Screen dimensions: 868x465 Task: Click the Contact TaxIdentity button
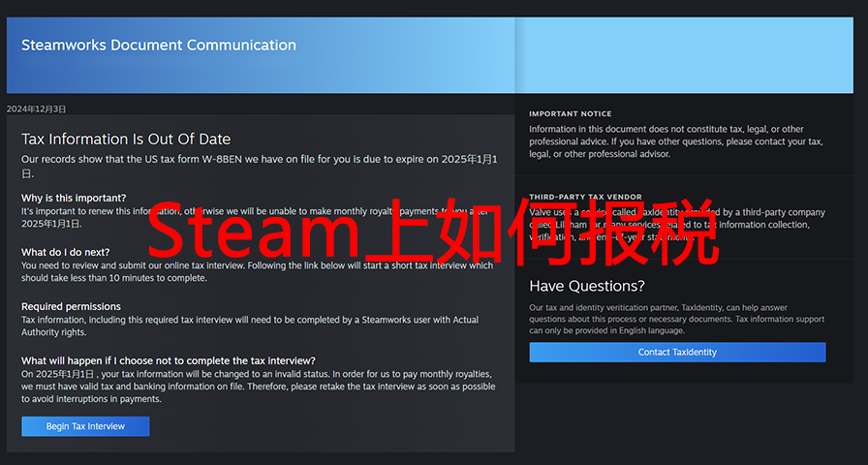[677, 352]
